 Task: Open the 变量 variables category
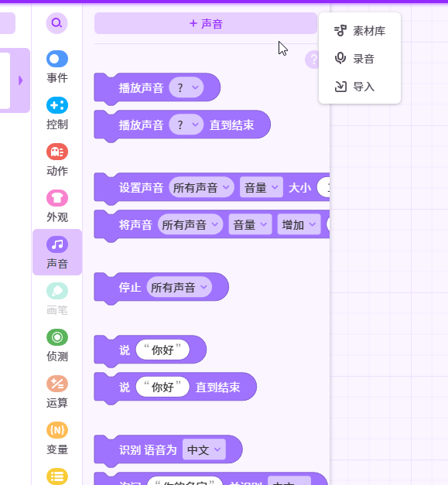57,438
